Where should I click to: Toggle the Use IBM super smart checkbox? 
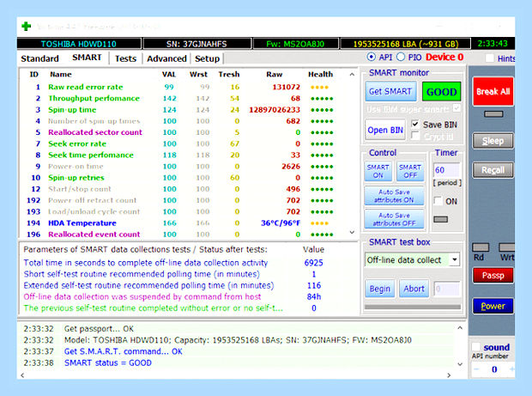click(456, 108)
